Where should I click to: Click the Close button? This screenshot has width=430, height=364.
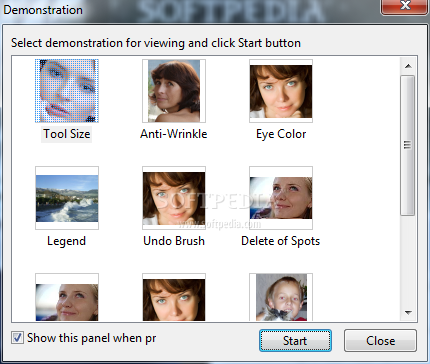380,341
